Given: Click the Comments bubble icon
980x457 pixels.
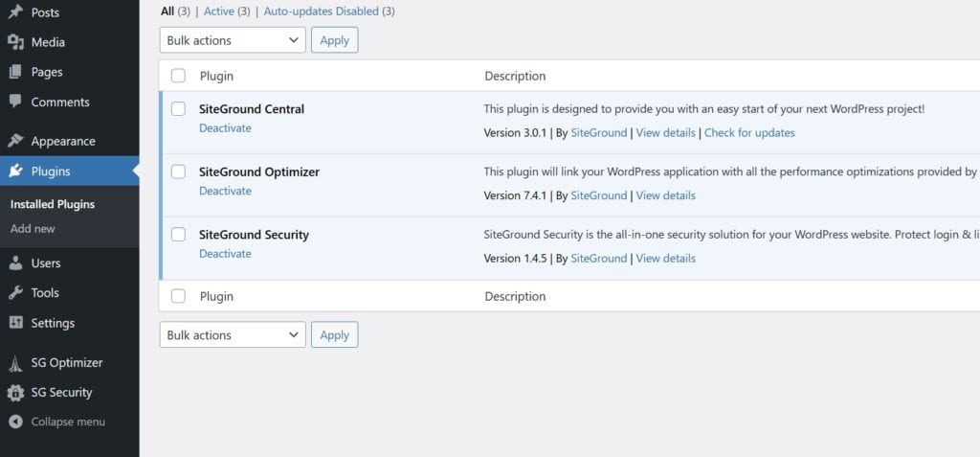Looking at the screenshot, I should (15, 102).
